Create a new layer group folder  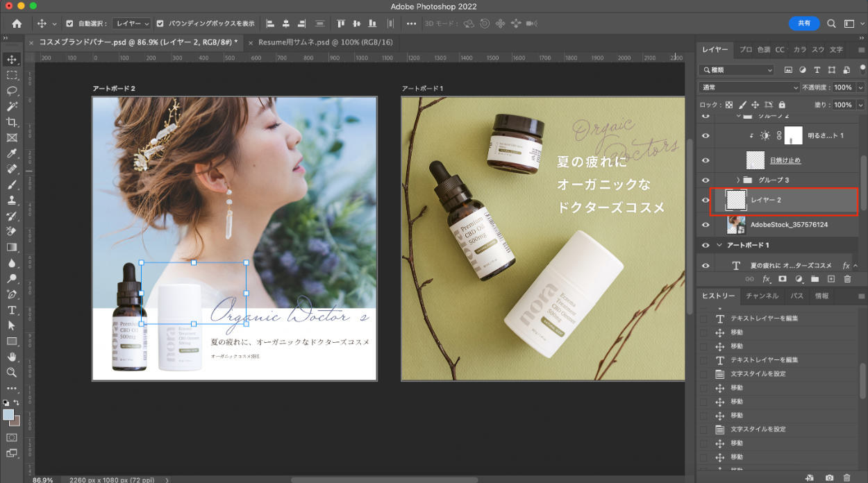pyautogui.click(x=815, y=279)
